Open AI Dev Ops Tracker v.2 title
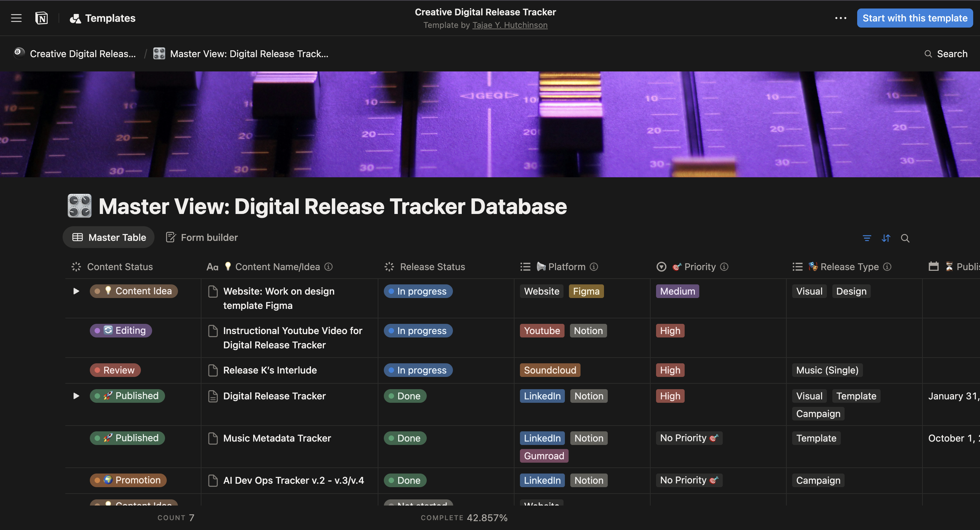Screen dimensions: 980x530 (x=293, y=481)
